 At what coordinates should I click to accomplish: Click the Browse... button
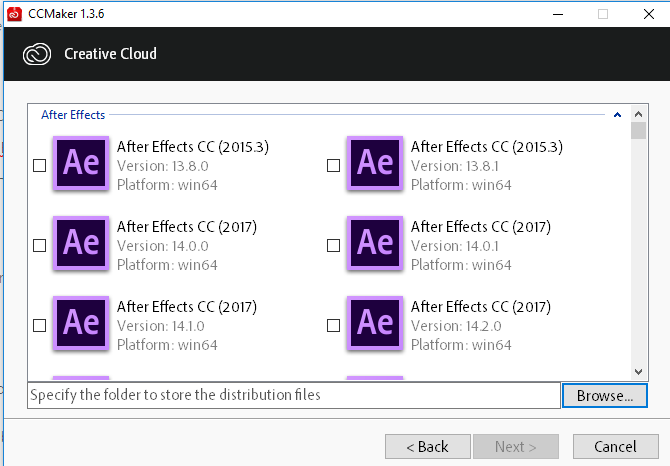coord(605,396)
